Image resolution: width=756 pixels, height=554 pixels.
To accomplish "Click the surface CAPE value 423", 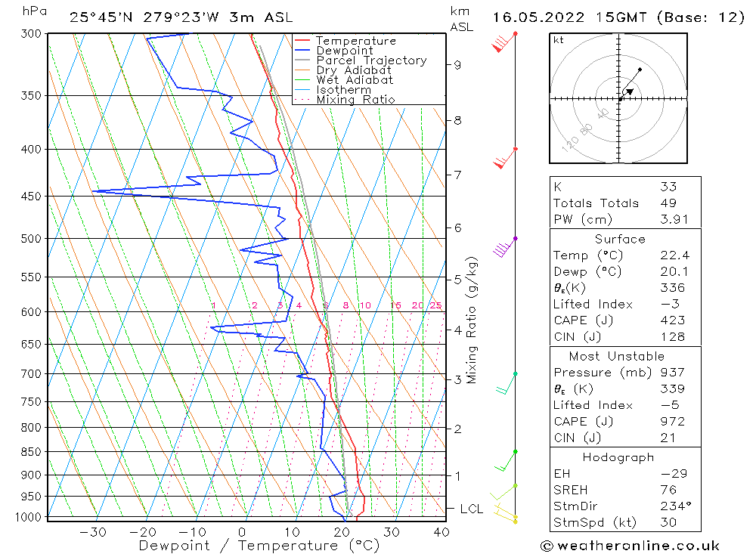I will click(x=673, y=320).
